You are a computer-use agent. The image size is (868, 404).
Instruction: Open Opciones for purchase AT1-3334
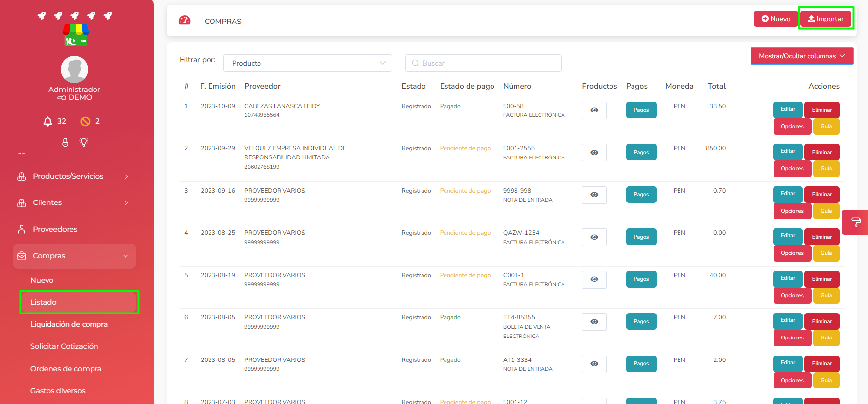coord(792,380)
